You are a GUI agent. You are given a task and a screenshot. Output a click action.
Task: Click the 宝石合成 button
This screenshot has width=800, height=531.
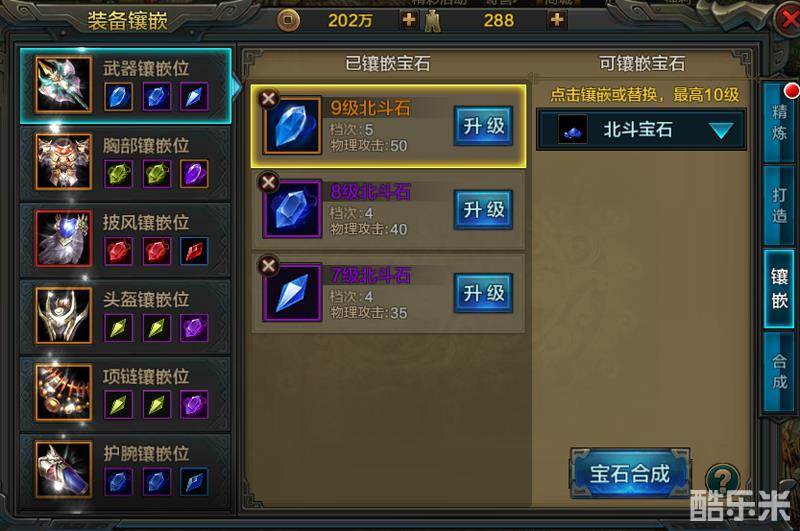tap(630, 474)
